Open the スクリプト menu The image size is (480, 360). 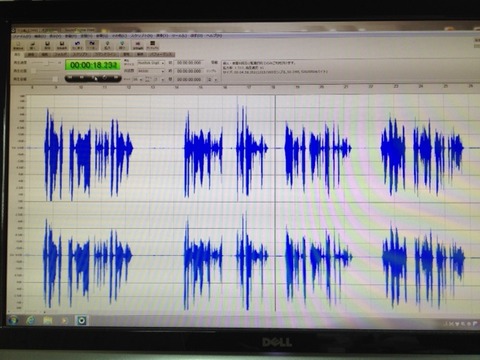(x=142, y=36)
